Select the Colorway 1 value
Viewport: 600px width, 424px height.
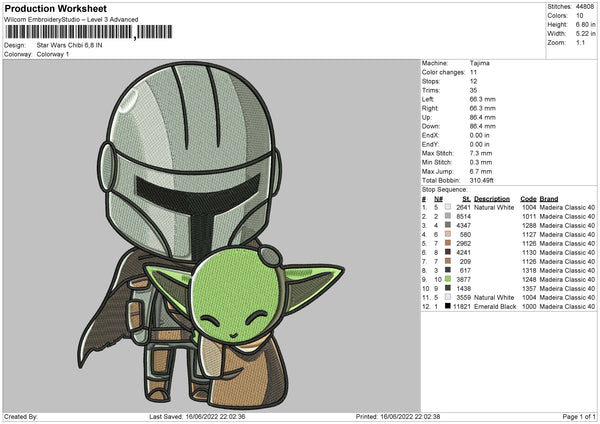(53, 54)
